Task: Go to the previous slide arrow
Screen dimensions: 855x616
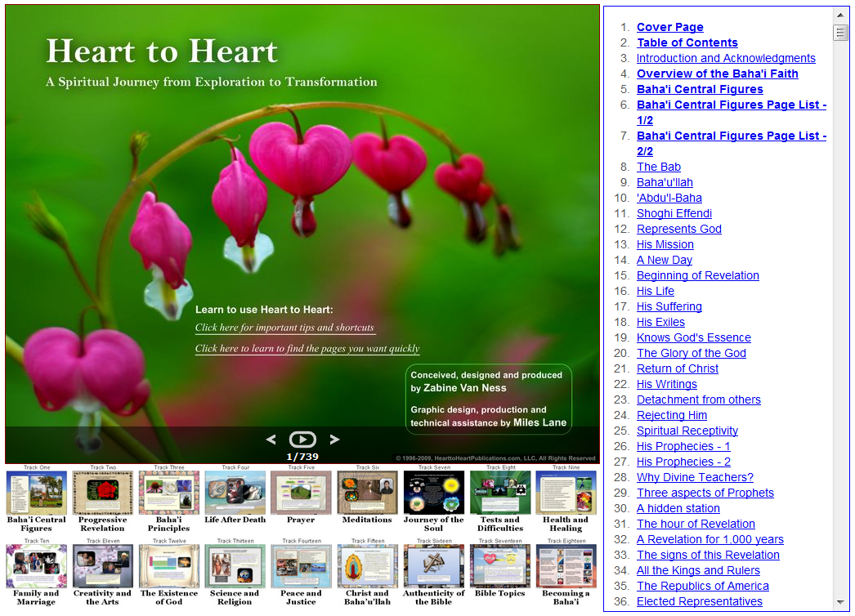Action: 271,440
